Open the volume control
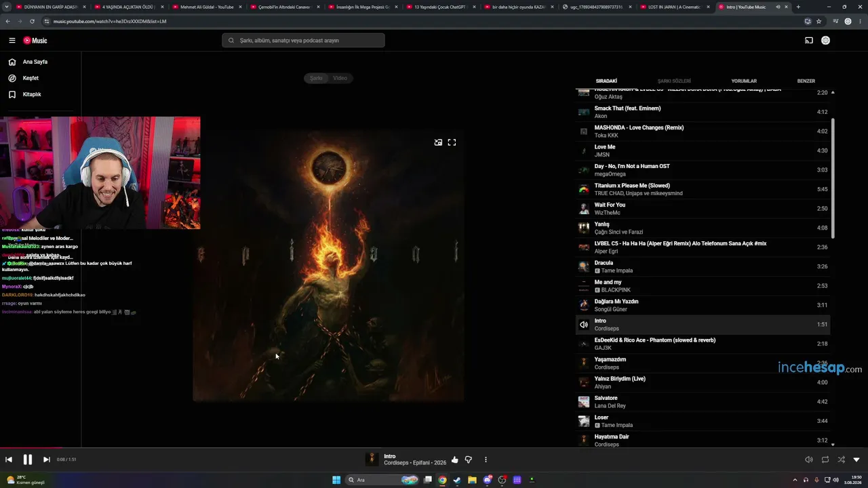Viewport: 868px width, 488px height. pyautogui.click(x=808, y=460)
